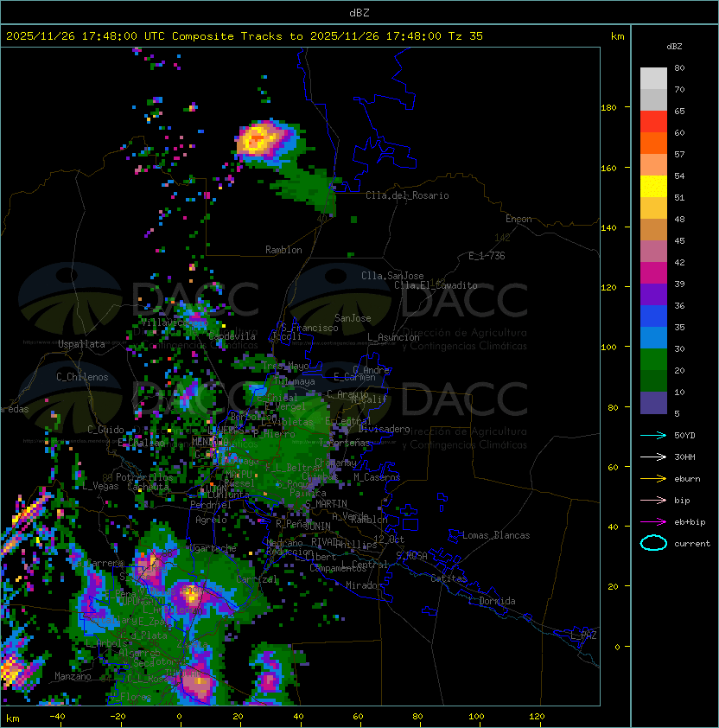The image size is (719, 728).
Task: Click the 'Carrizal' map label
Action: (257, 579)
